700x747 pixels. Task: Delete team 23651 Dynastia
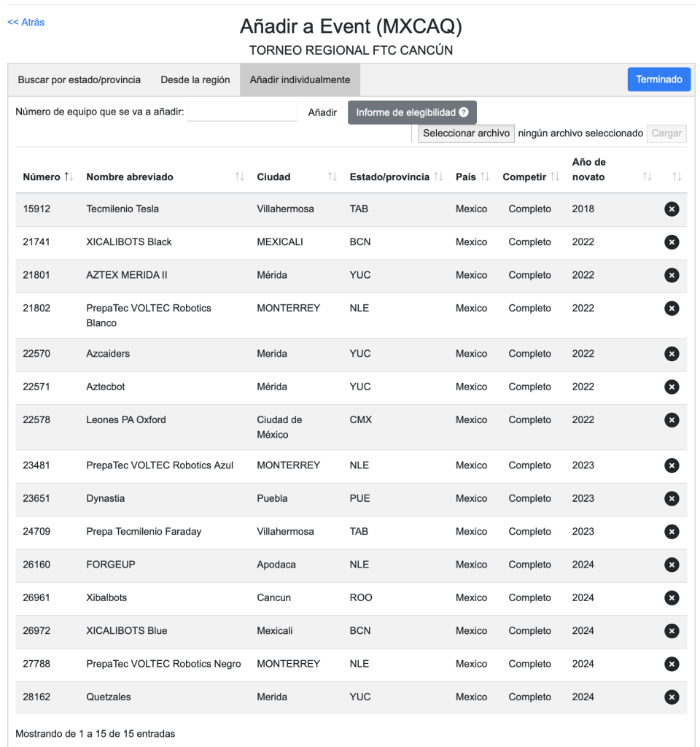672,499
